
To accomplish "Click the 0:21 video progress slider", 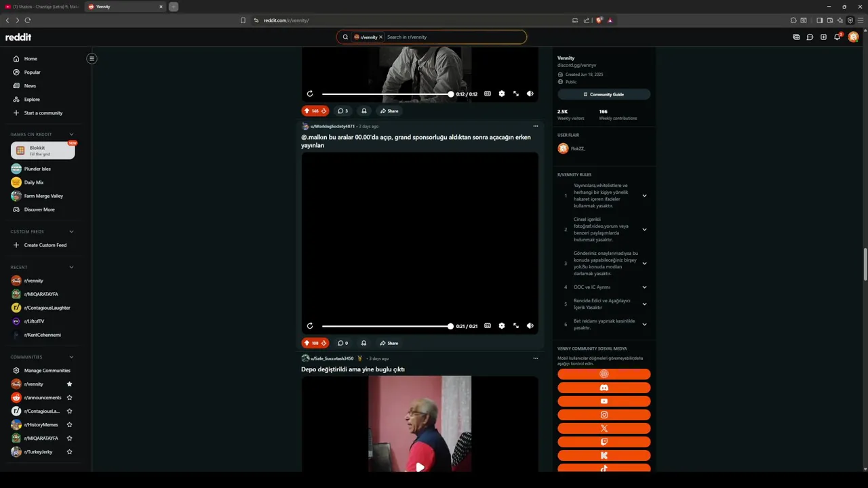I will [x=387, y=326].
